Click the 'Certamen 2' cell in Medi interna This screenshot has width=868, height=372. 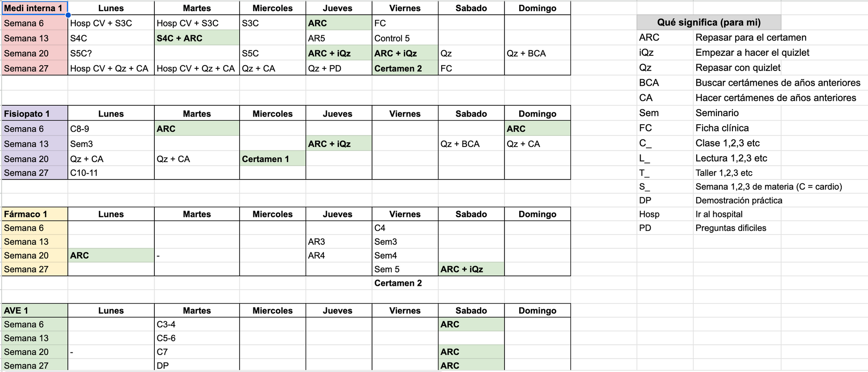405,68
